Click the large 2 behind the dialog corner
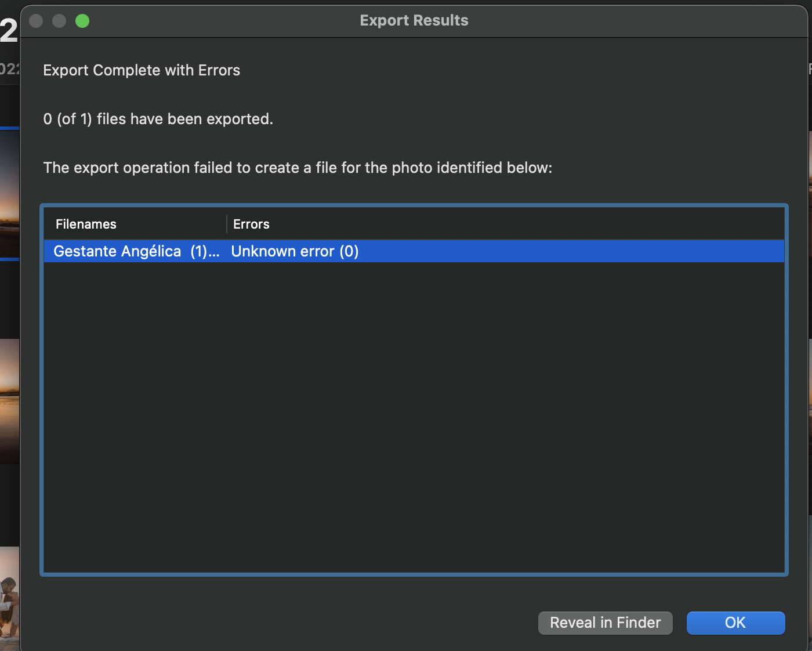This screenshot has width=812, height=651. click(9, 30)
